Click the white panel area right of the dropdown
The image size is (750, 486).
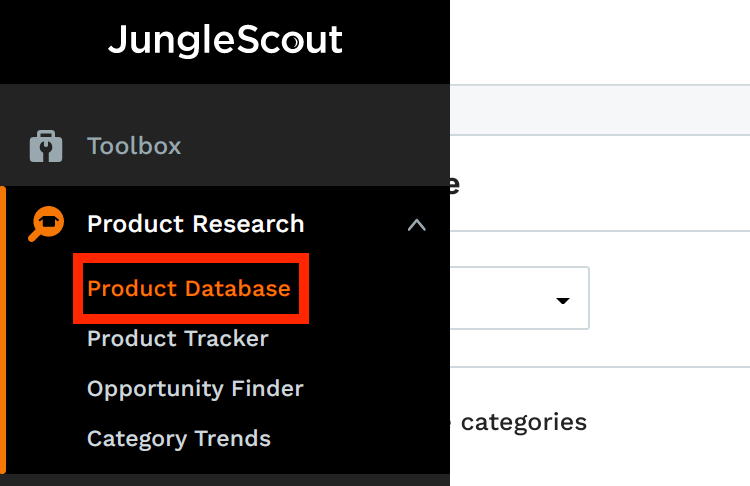click(670, 298)
